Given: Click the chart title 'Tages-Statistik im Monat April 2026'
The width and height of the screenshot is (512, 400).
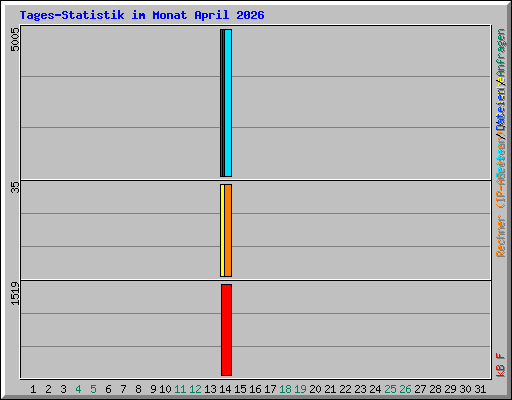Looking at the screenshot, I should (142, 15).
